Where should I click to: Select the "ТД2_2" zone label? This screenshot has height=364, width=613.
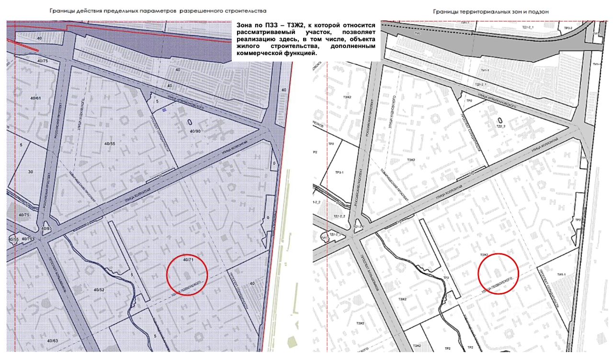pyautogui.click(x=502, y=126)
